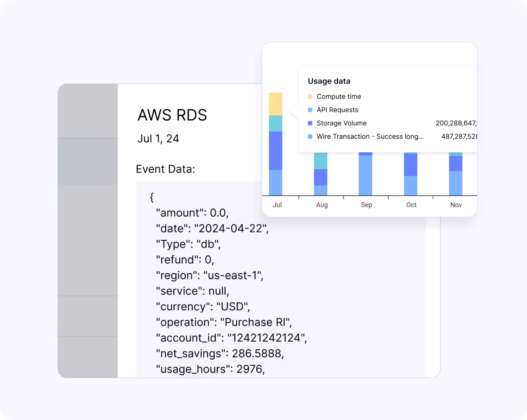Viewport: 527px width, 420px height.
Task: Click the Storage Volume segment on November bar
Action: click(x=456, y=163)
